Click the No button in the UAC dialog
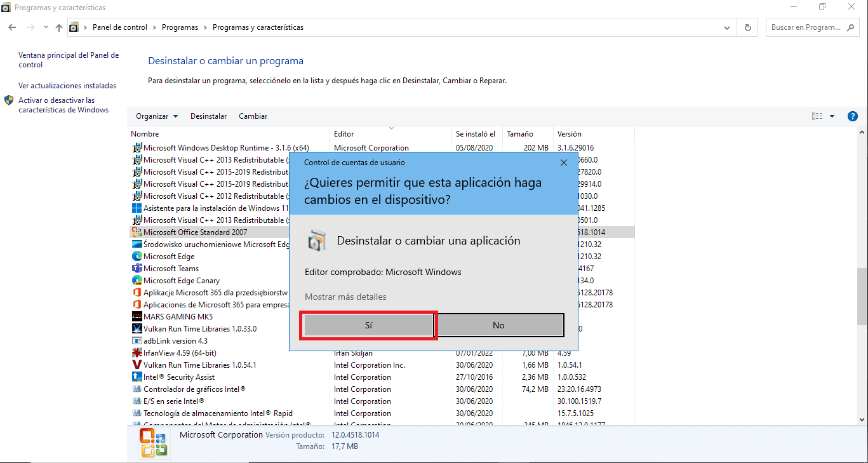The width and height of the screenshot is (868, 463). pyautogui.click(x=498, y=325)
